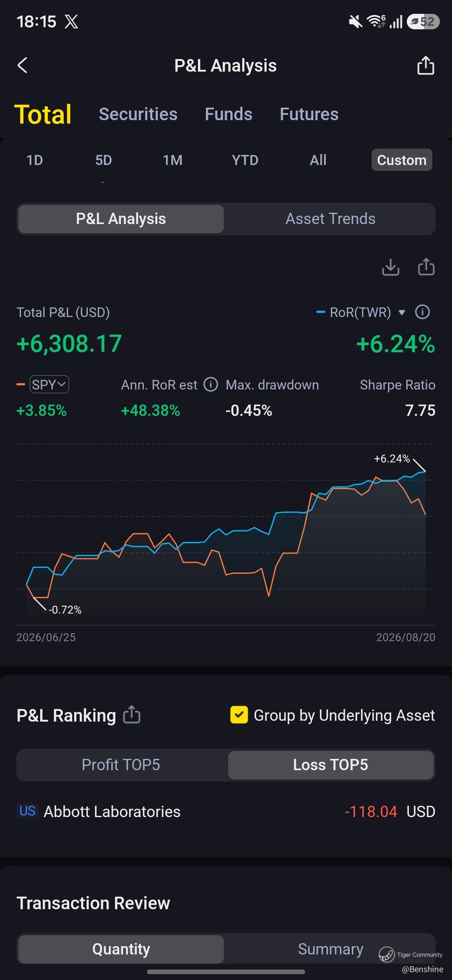452x980 pixels.
Task: Tap the X app status bar icon
Action: 72,21
